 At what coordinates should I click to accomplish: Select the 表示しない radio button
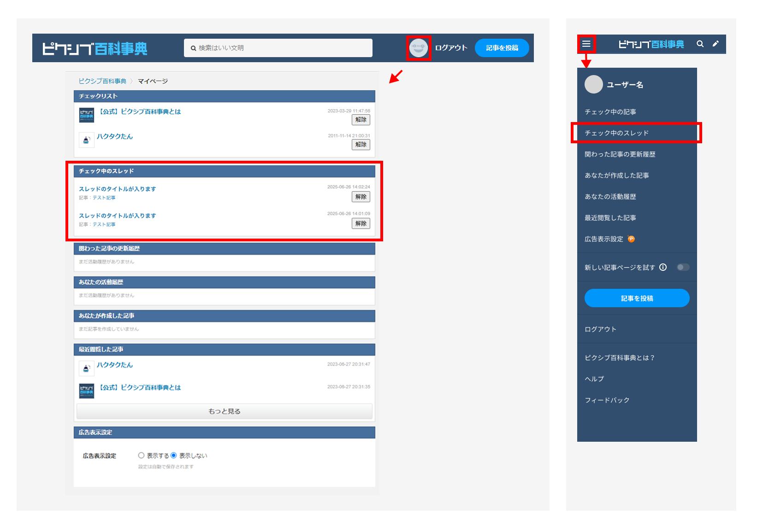(x=173, y=456)
